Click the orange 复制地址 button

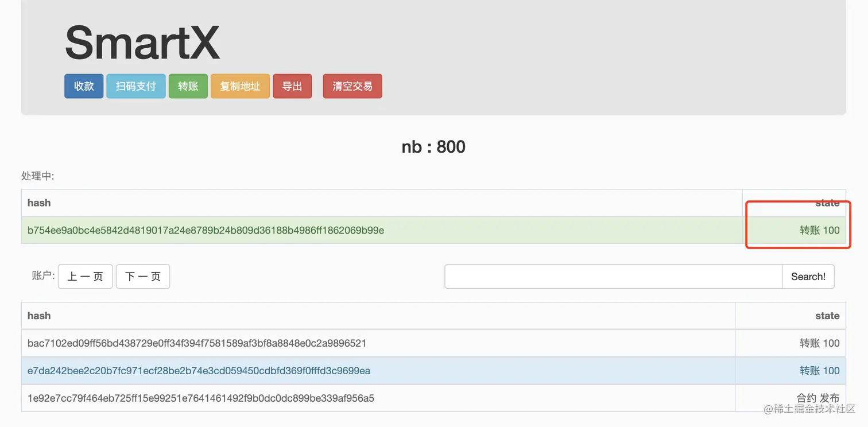(240, 86)
